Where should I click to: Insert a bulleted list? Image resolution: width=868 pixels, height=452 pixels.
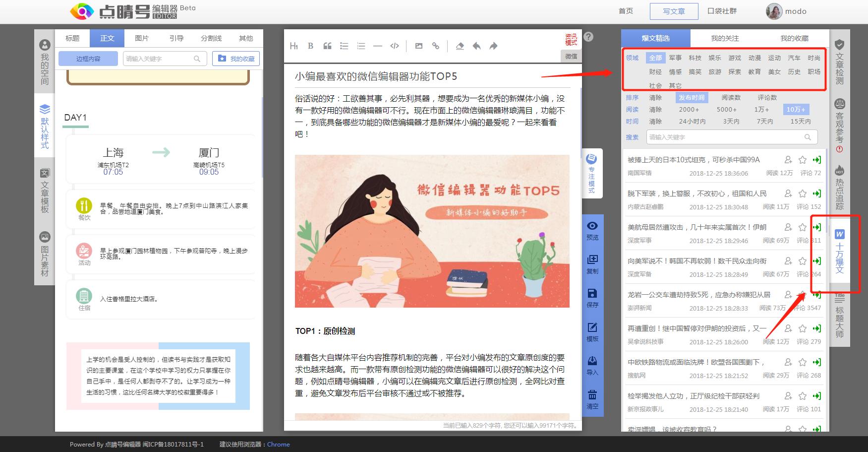coord(344,46)
